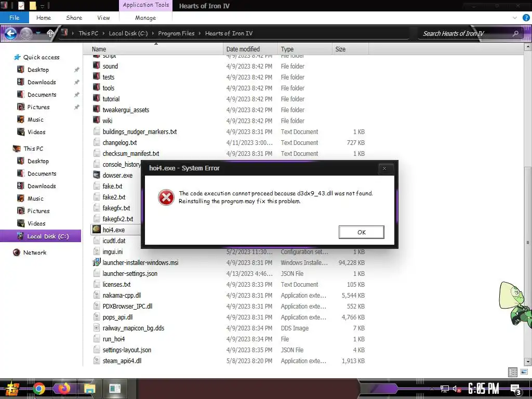Switch to the Home ribbon tab

[44, 18]
